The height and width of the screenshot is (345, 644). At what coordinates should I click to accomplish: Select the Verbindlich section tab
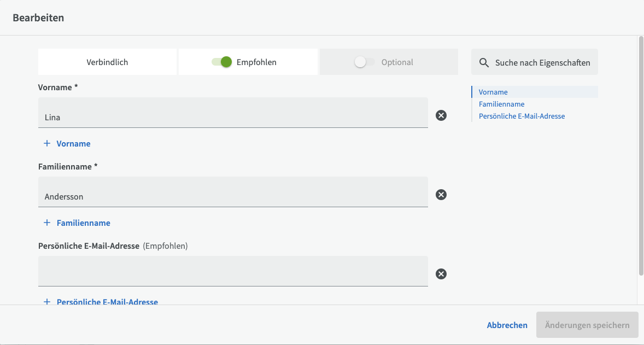[x=107, y=62]
